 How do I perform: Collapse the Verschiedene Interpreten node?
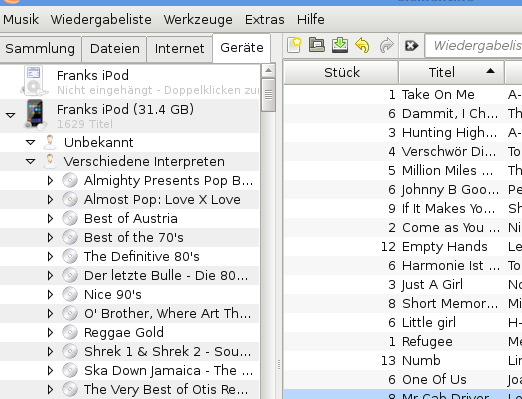pos(30,162)
